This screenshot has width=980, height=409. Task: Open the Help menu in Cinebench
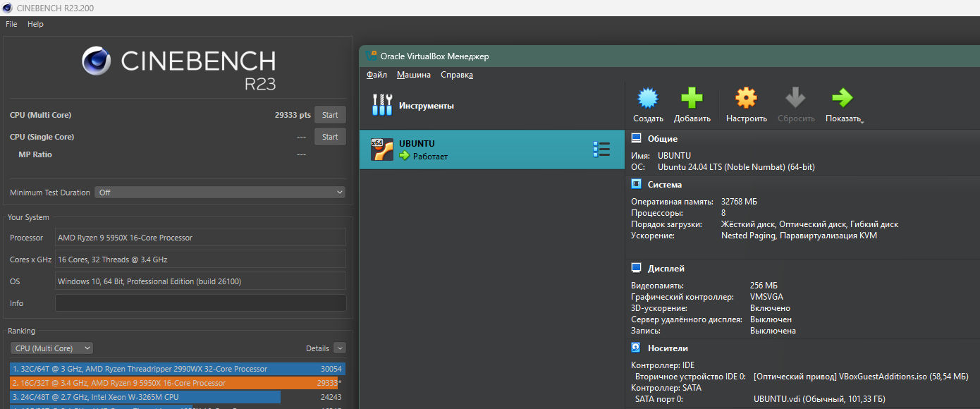[35, 24]
